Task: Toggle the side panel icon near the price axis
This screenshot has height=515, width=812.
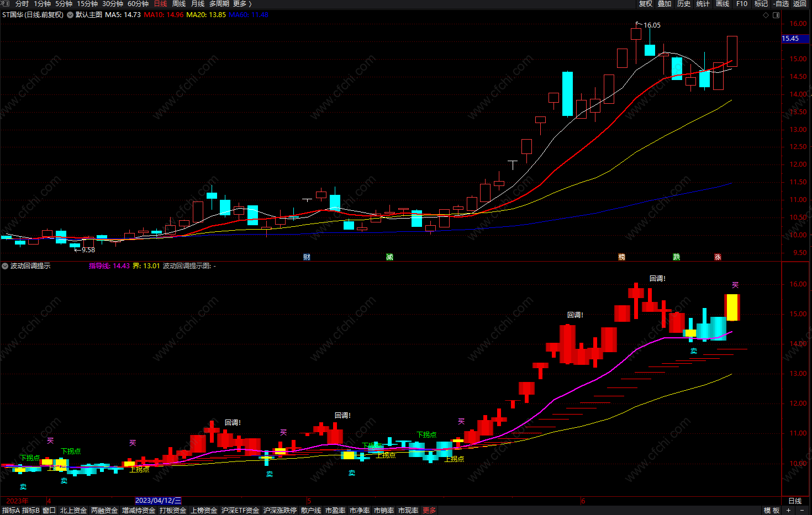Action: [x=776, y=15]
